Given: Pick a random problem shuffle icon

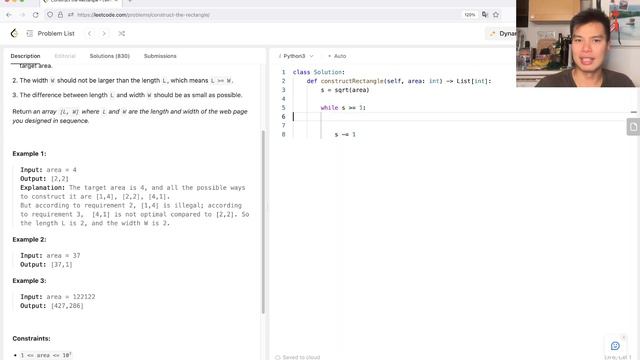Looking at the screenshot, I should pos(122,33).
